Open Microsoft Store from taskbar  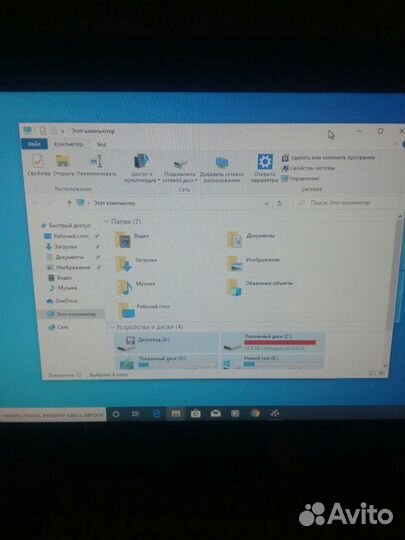click(x=196, y=413)
